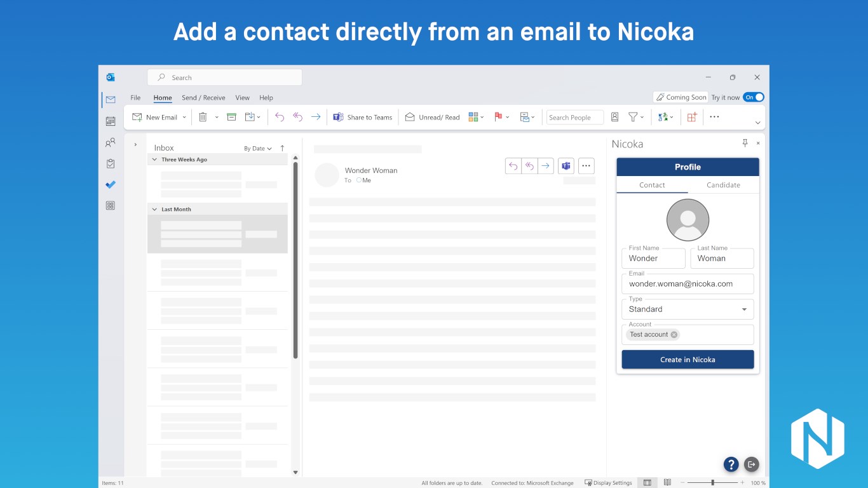Click the Nicoka help question mark icon
This screenshot has width=868, height=488.
pos(731,464)
